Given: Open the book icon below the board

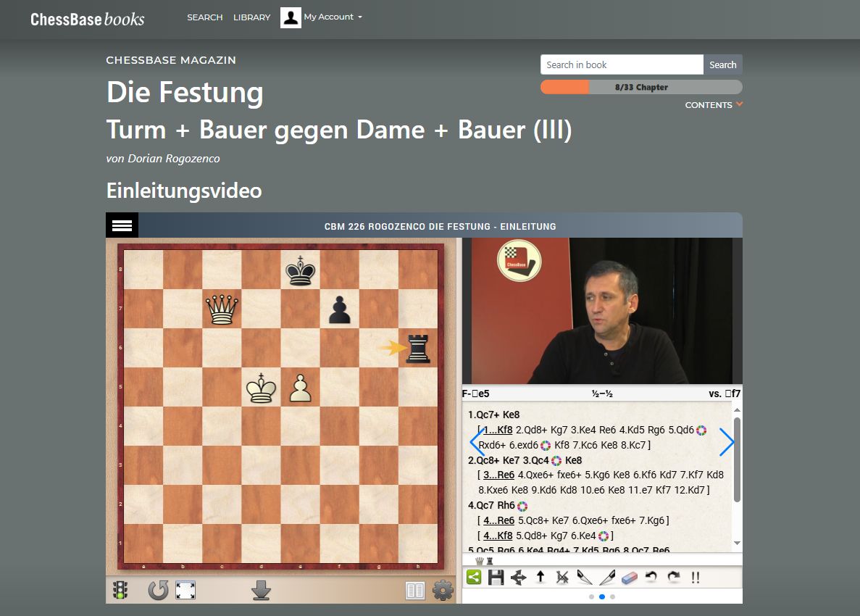Looking at the screenshot, I should coord(414,591).
